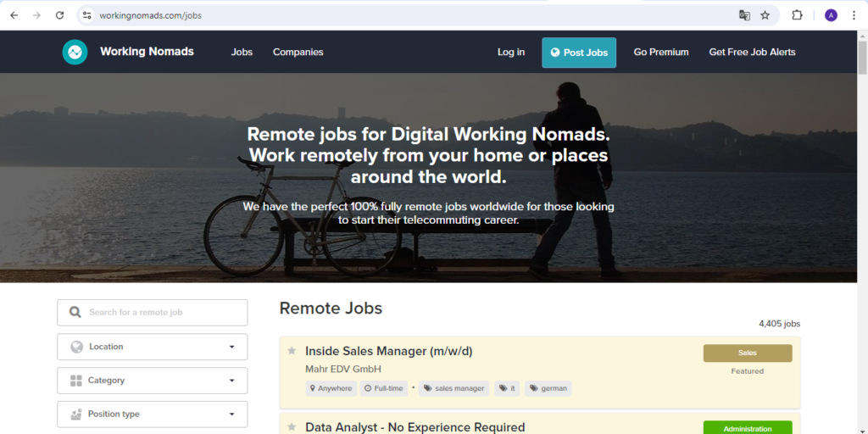Open the browser Extensions puzzle icon
This screenshot has width=868, height=434.
[x=797, y=15]
